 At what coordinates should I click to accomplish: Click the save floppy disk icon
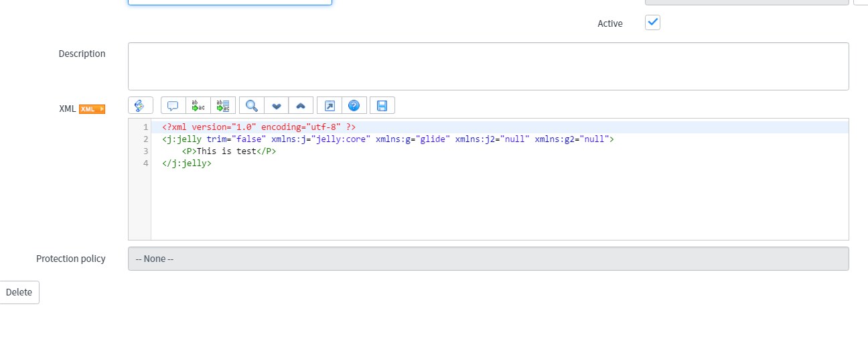(382, 105)
